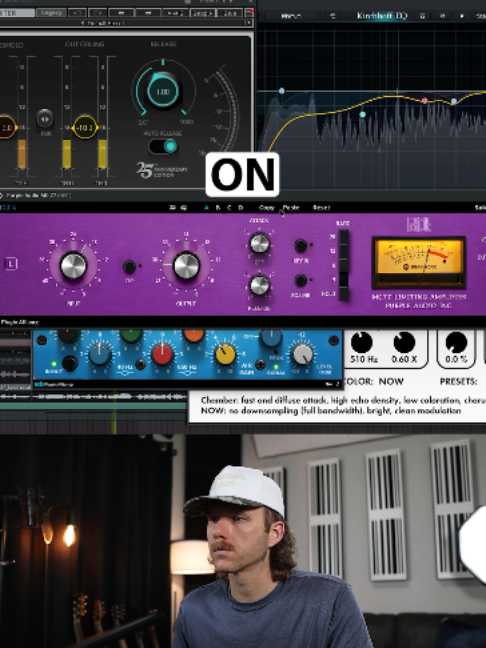Open the PRESETS menu in the reverb
This screenshot has width=486, height=648.
(460, 381)
